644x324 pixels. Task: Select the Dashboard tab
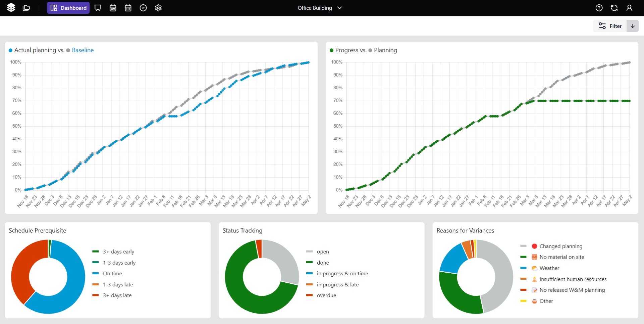pyautogui.click(x=68, y=8)
